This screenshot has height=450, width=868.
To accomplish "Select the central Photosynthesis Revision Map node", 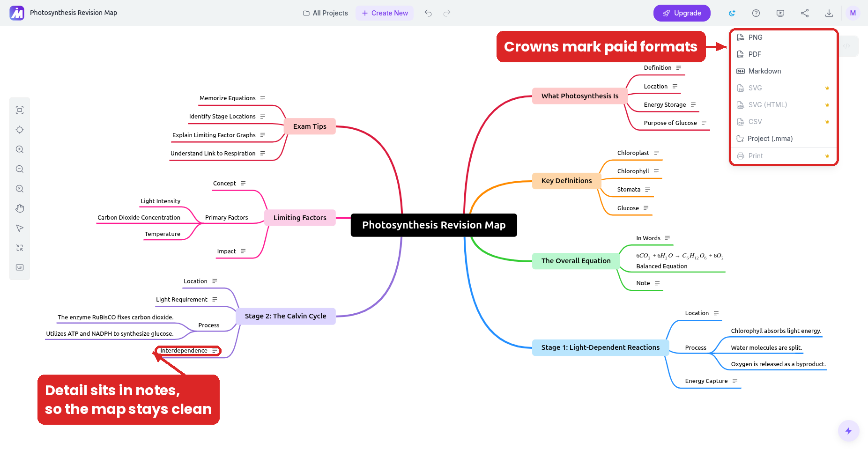I will pyautogui.click(x=434, y=225).
